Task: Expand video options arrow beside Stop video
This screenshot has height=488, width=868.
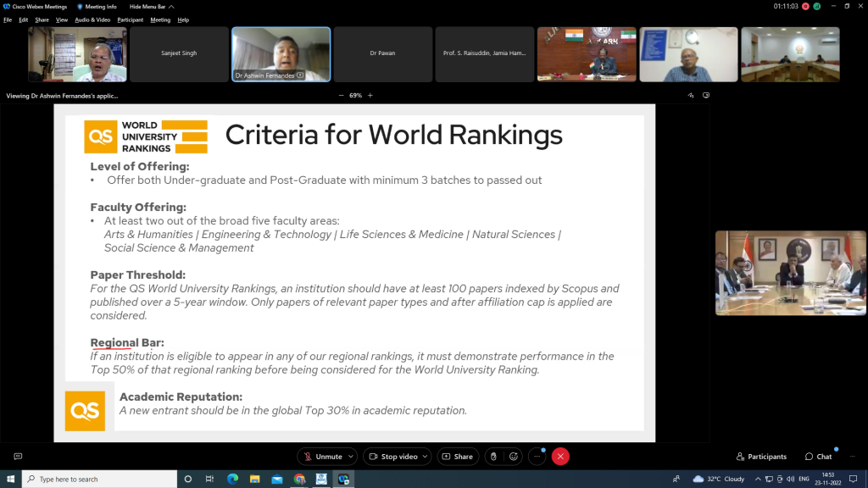Action: (426, 457)
